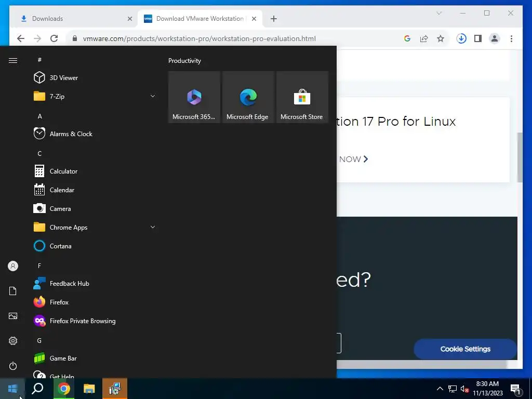The image size is (532, 399).
Task: Click the # header in app list
Action: [39, 60]
